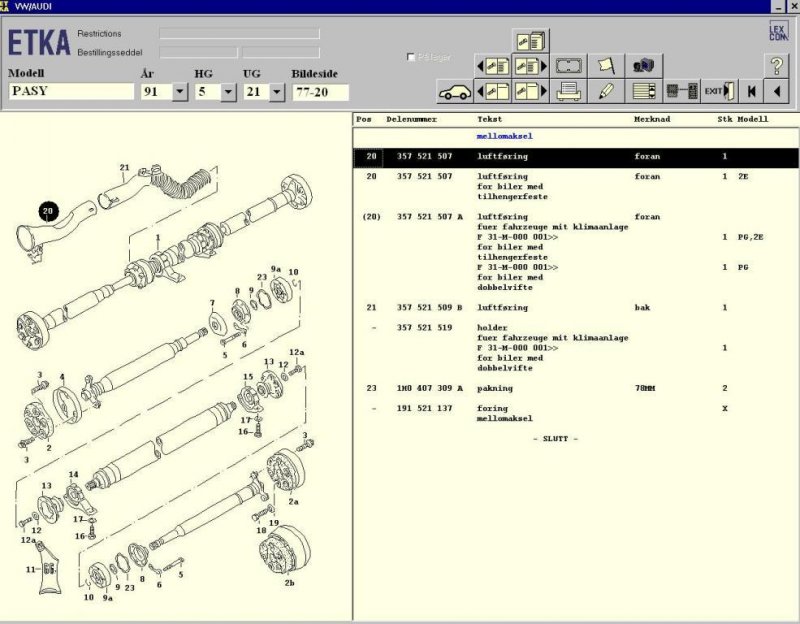Toggle the På lager checkbox

412,57
